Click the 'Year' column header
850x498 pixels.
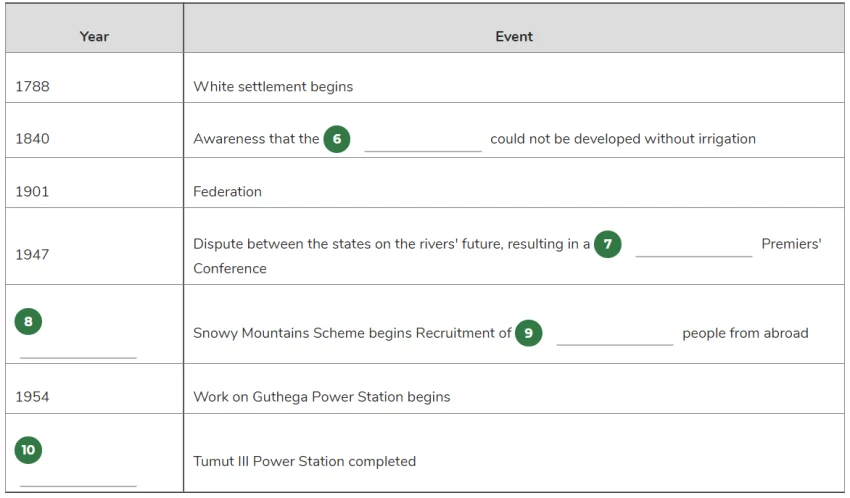94,36
